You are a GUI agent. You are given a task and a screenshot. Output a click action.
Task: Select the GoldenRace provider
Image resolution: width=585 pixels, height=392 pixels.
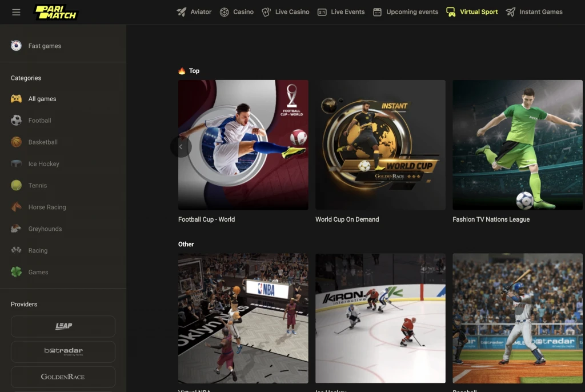63,377
